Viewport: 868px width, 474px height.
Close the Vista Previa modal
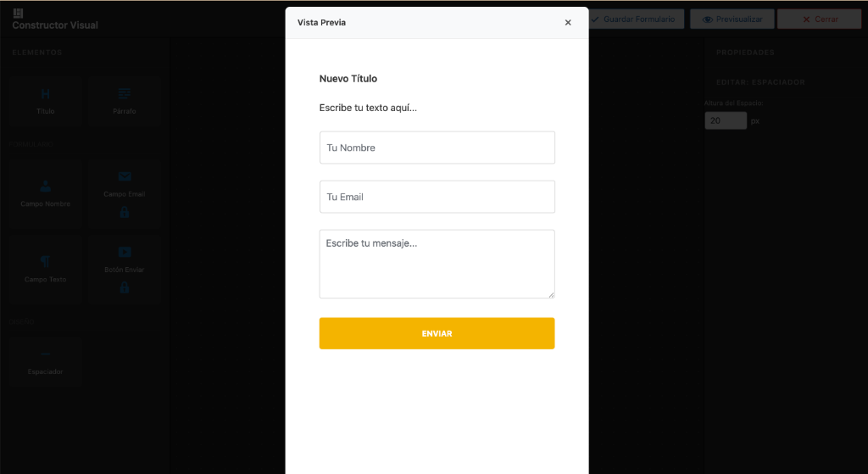(x=568, y=23)
